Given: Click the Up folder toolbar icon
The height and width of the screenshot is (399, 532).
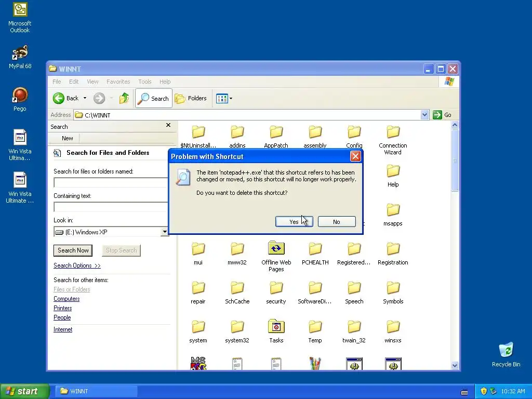Looking at the screenshot, I should (x=124, y=98).
